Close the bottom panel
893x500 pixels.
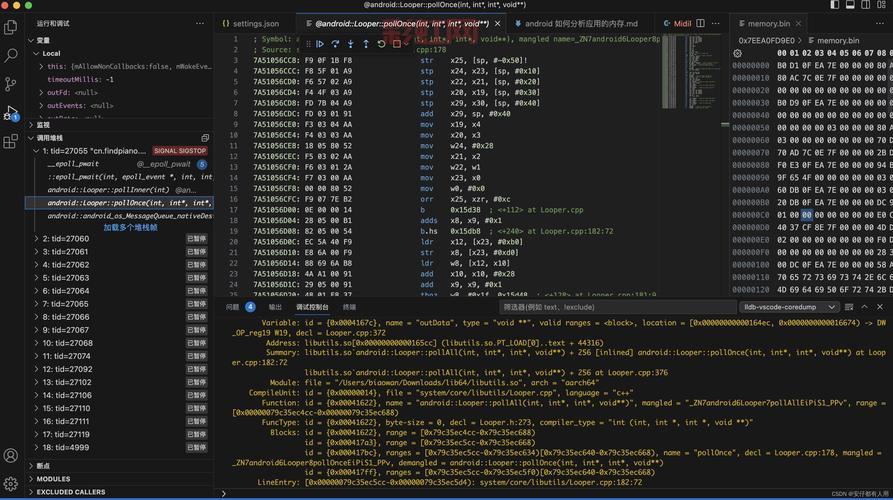pyautogui.click(x=880, y=307)
